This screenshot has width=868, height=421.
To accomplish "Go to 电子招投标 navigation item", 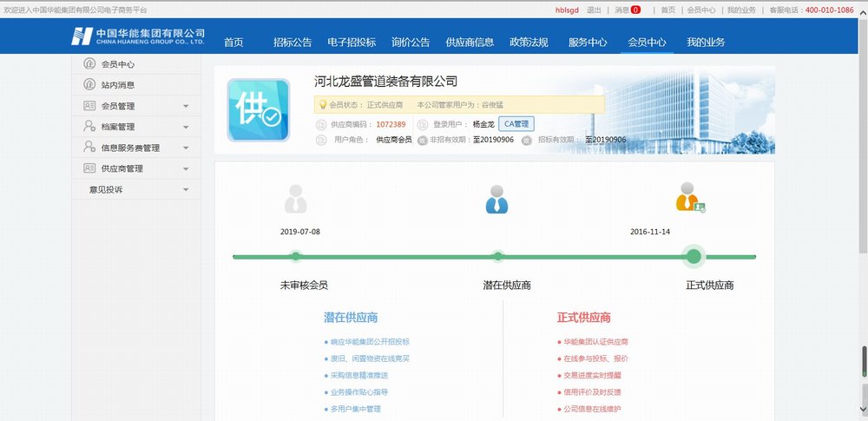I will 352,43.
